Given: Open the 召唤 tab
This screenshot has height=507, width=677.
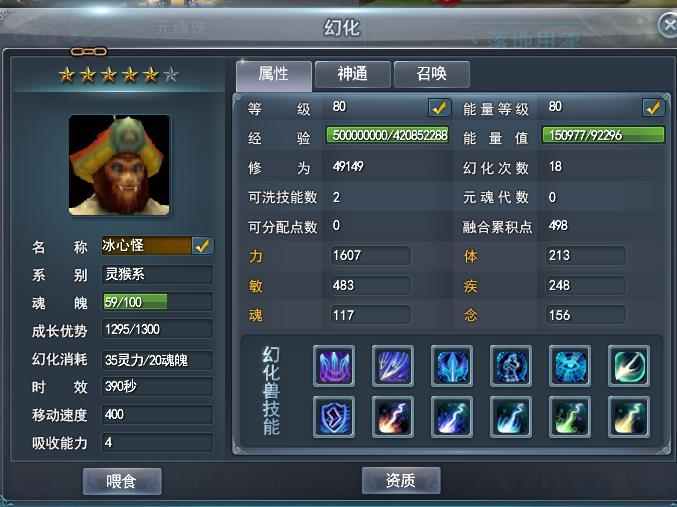Looking at the screenshot, I should click(x=431, y=74).
